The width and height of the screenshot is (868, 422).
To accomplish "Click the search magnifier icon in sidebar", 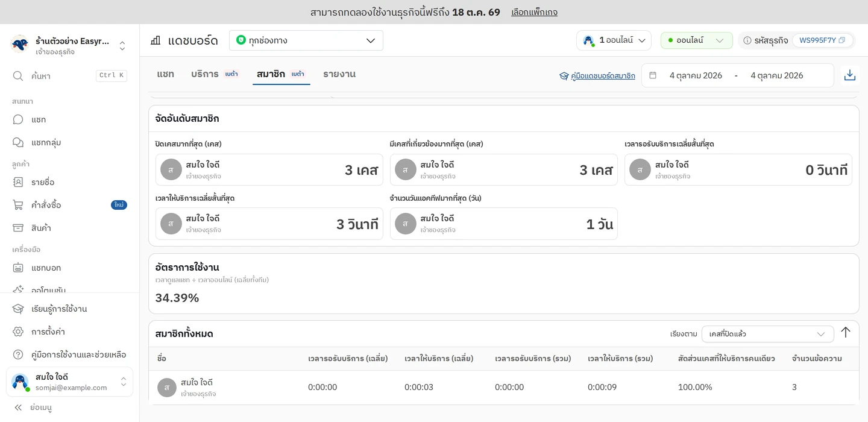I will 18,76.
